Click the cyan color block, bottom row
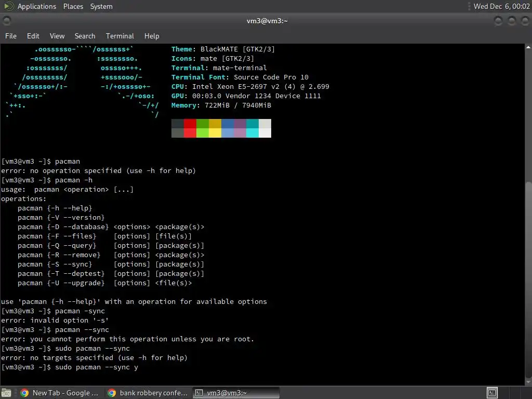Viewport: 532px width, 399px height. (252, 132)
